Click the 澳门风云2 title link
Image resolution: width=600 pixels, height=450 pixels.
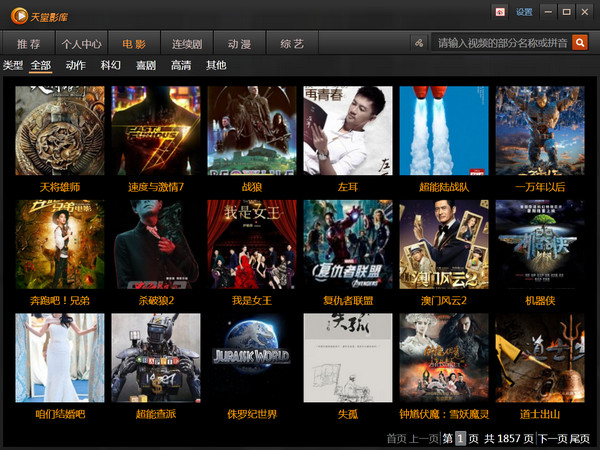(x=444, y=301)
